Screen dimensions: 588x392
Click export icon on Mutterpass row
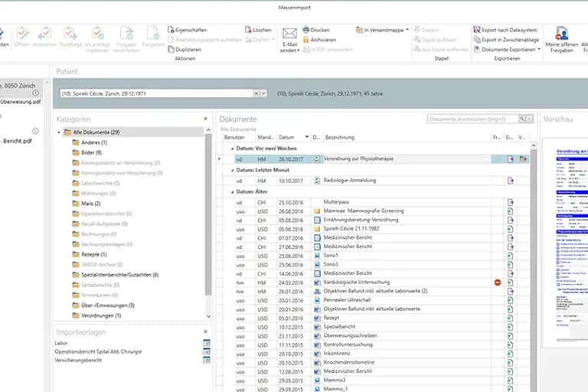click(510, 202)
